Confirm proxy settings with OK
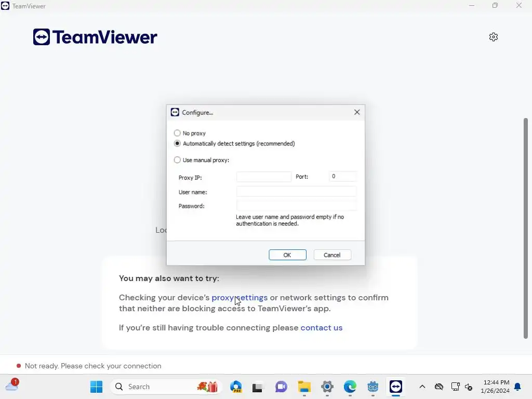 pyautogui.click(x=287, y=255)
